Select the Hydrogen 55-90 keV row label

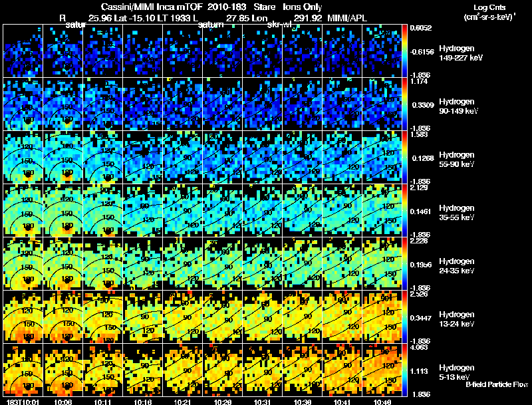pos(457,160)
